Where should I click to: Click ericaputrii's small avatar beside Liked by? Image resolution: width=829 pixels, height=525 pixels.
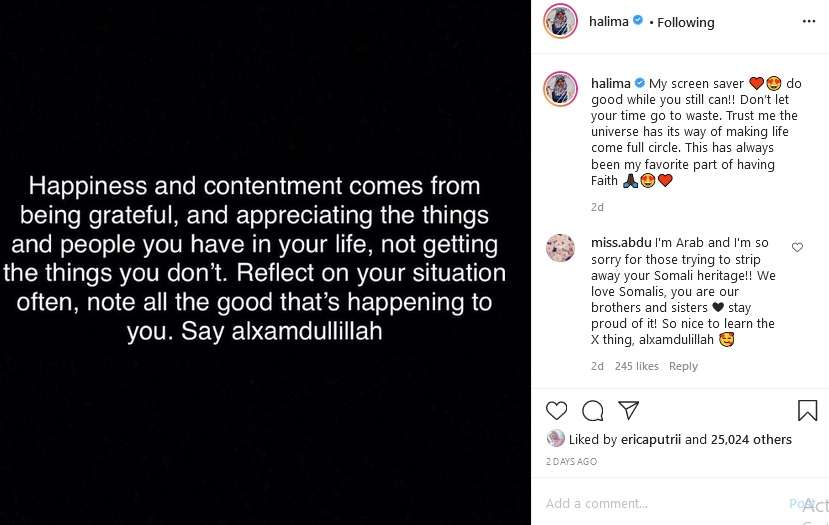point(555,438)
